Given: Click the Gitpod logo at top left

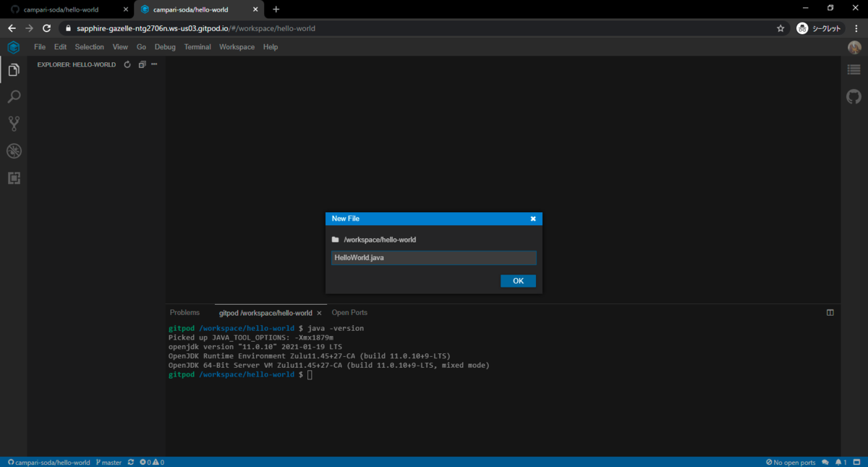Looking at the screenshot, I should (14, 47).
